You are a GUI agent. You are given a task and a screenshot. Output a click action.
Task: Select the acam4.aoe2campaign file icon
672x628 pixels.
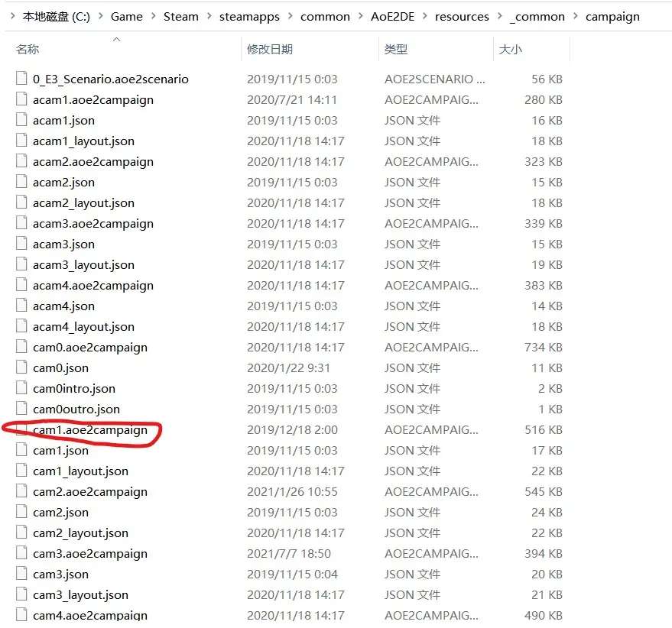[x=21, y=285]
